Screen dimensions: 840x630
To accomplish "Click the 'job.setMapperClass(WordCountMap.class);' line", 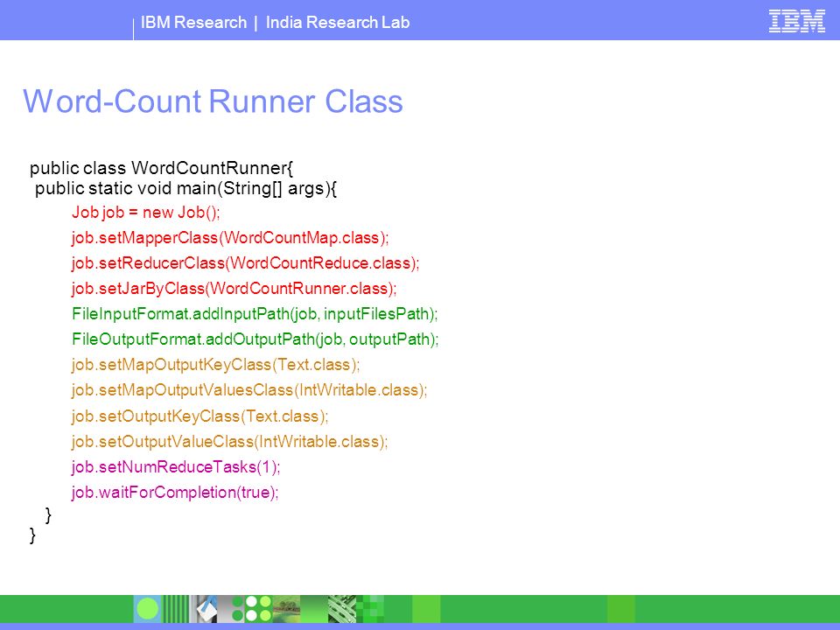I will (x=230, y=238).
